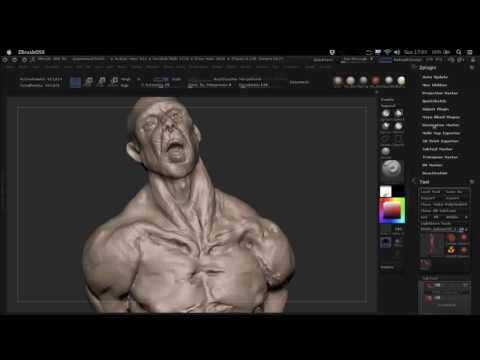Image resolution: width=480 pixels, height=360 pixels.
Task: Pick a hue in the color picker square
Action: click(392, 210)
